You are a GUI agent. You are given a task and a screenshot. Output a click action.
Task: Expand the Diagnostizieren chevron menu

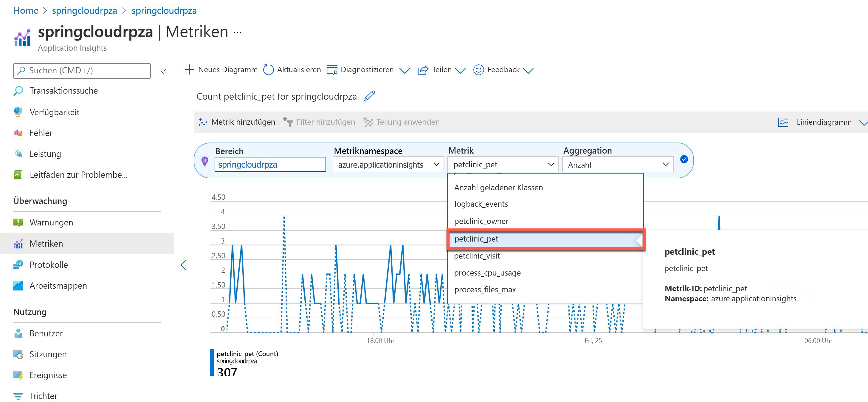404,71
